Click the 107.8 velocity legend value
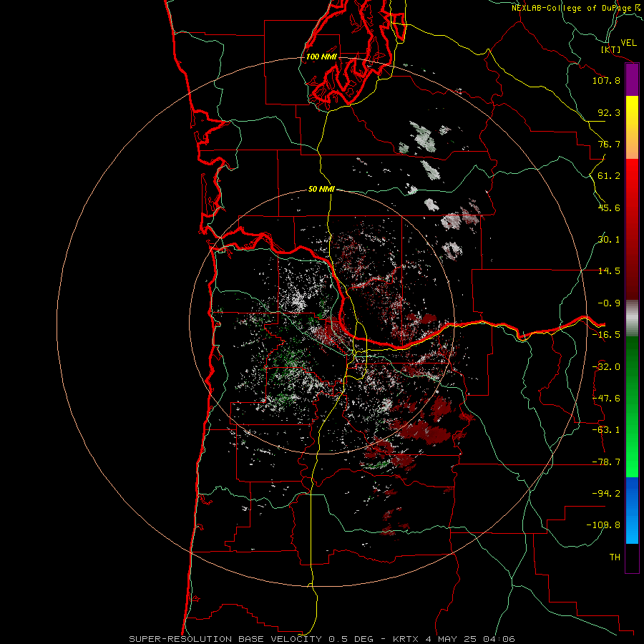This screenshot has width=644, height=644. pos(606,80)
